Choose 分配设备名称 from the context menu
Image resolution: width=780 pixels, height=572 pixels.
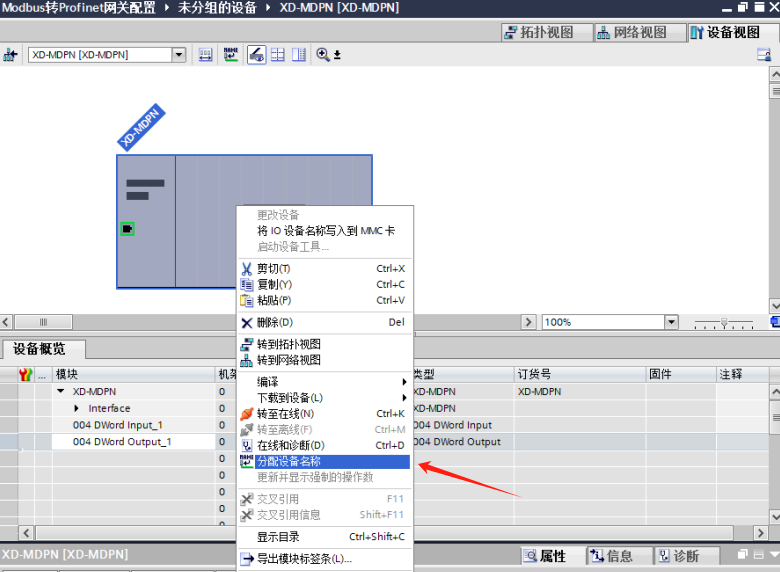pos(325,462)
